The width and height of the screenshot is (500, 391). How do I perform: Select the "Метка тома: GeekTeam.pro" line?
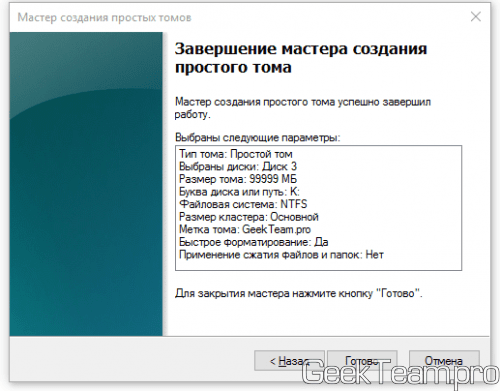[245, 230]
